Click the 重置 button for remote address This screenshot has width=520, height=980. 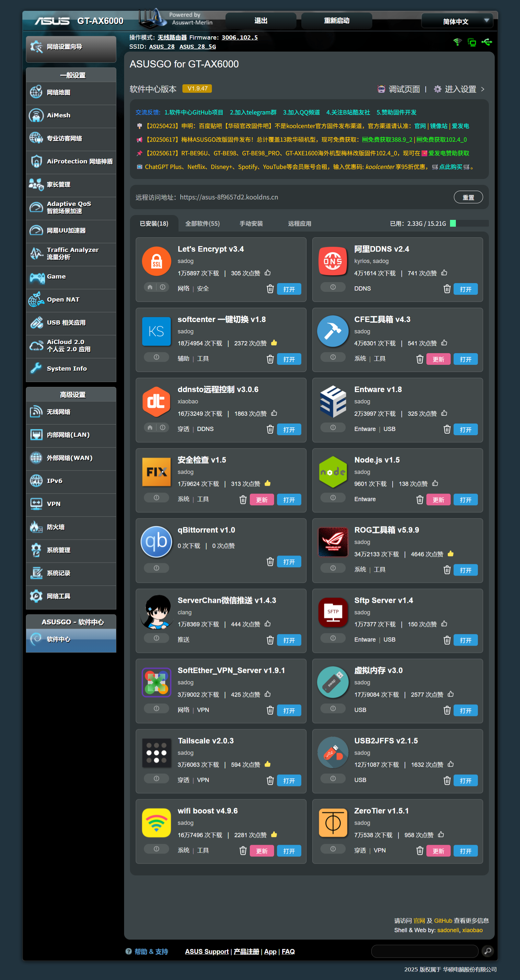coord(468,197)
